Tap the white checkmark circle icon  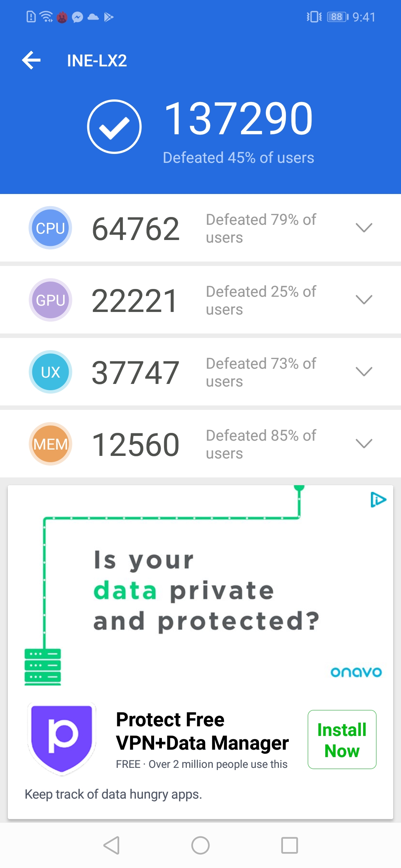click(114, 126)
